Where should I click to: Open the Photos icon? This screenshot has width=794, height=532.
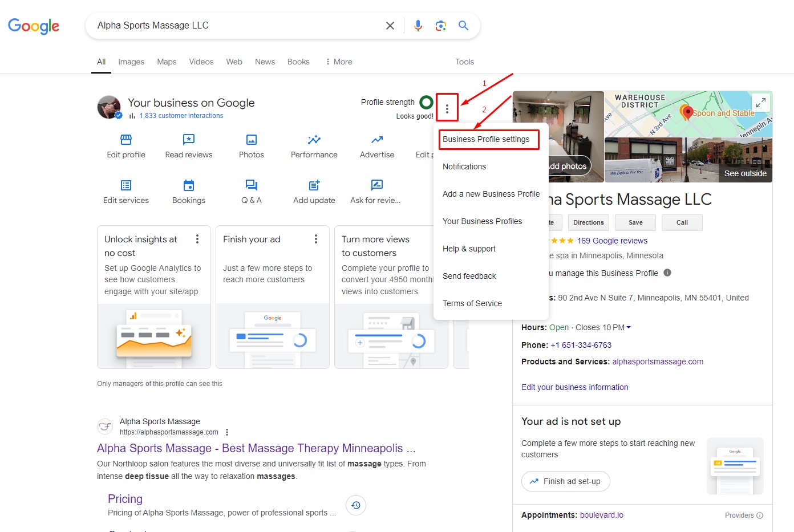[252, 140]
